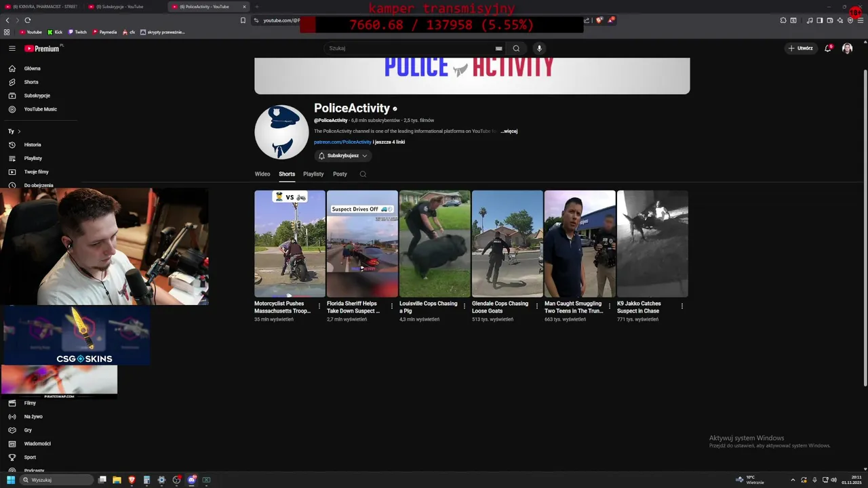868x488 pixels.
Task: Open the Motorcyclist Pushes Massachusetts Trooper thumbnail
Action: point(290,243)
